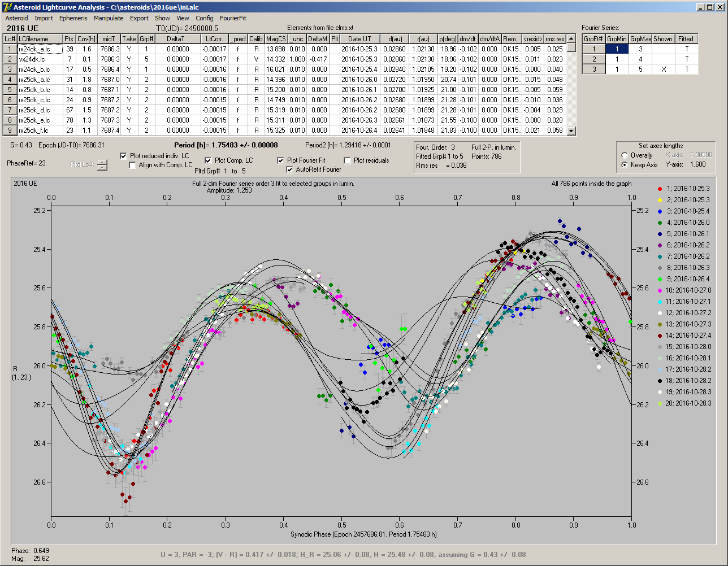
Task: Click the Cov[h] column header
Action: coord(86,39)
